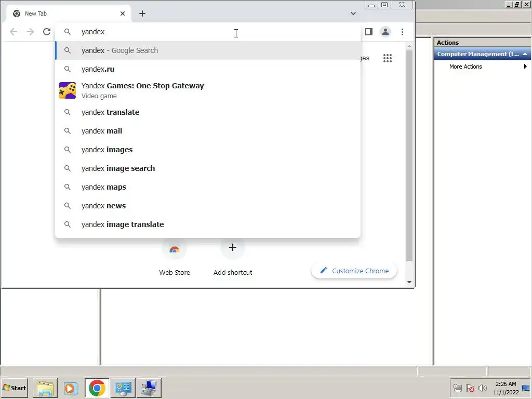This screenshot has width=532, height=399.
Task: Select 'yandex image search' suggestion
Action: pyautogui.click(x=208, y=168)
